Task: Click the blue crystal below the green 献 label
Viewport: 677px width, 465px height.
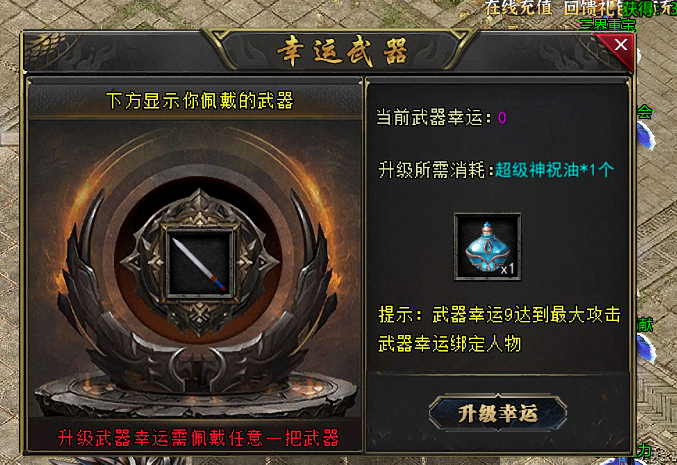Action: (646, 348)
